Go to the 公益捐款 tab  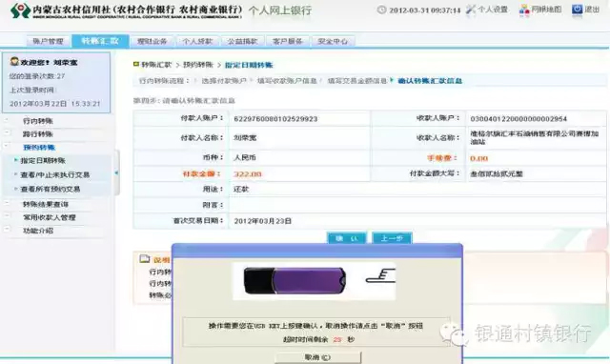[243, 41]
